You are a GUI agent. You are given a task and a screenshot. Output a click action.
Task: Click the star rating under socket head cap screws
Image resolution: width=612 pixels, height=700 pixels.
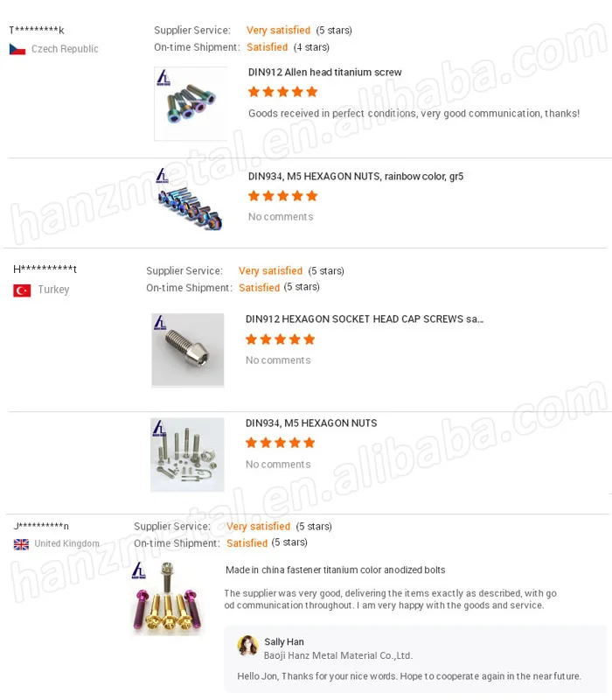pos(280,339)
